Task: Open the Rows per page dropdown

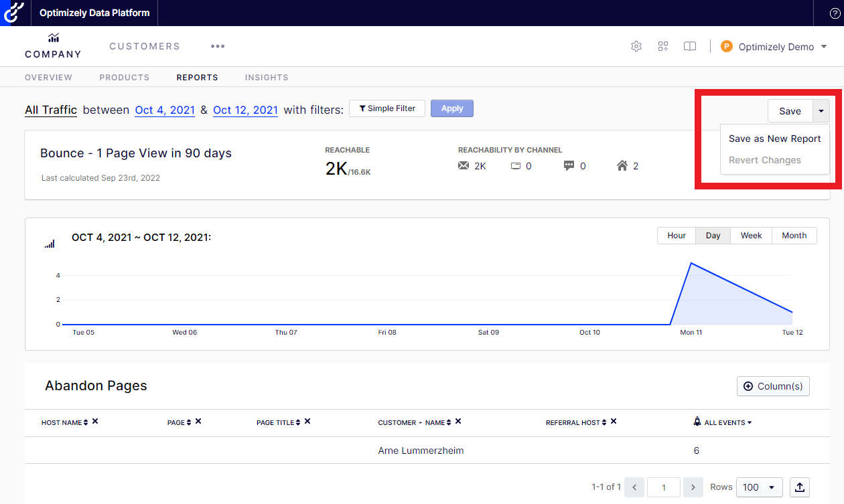Action: 759,487
